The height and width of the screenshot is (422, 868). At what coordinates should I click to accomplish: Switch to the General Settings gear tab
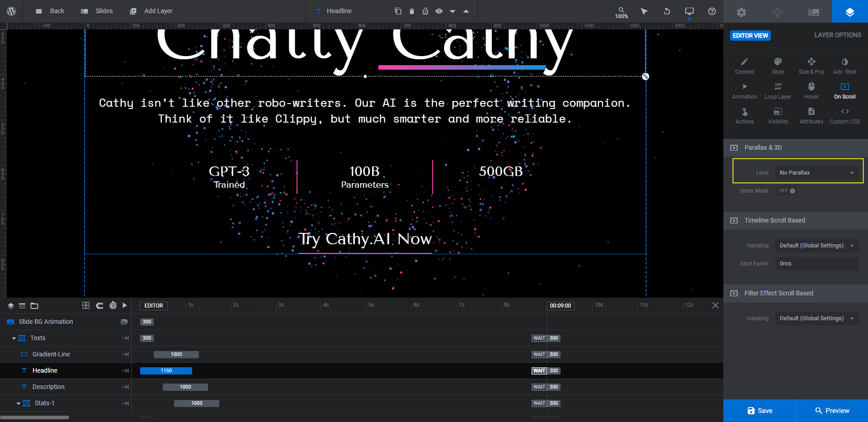[x=741, y=12]
